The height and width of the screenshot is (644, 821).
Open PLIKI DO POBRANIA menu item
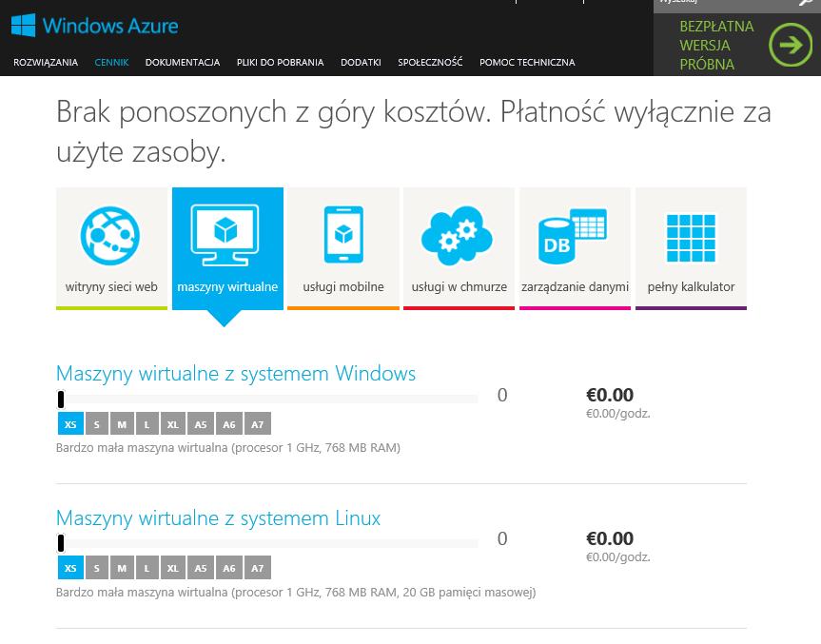click(x=280, y=62)
